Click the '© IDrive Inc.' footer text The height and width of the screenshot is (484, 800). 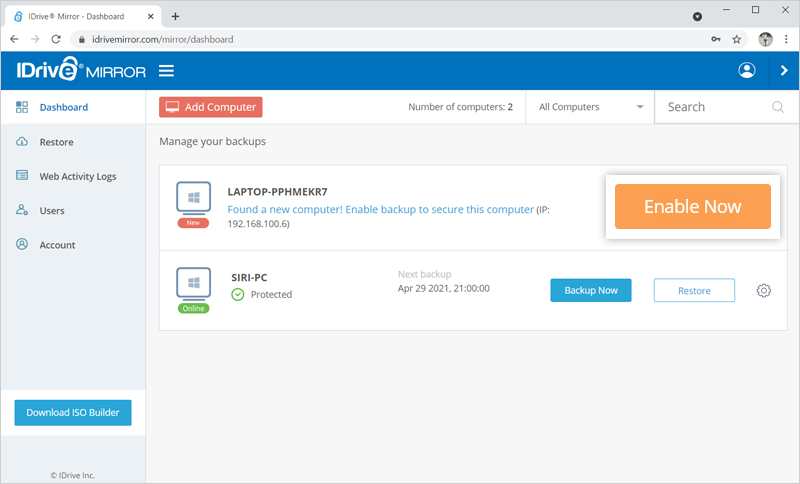pyautogui.click(x=72, y=475)
